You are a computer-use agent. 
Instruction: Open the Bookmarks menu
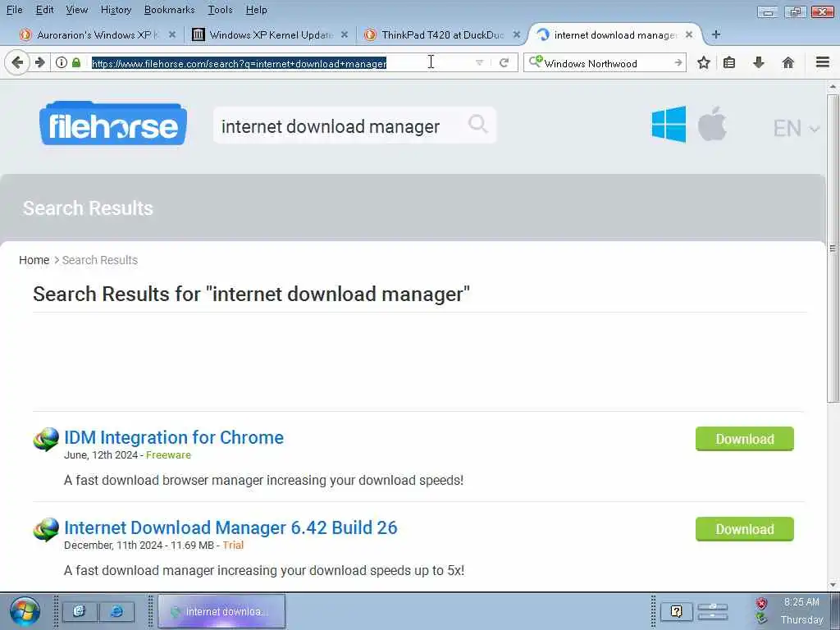(169, 10)
